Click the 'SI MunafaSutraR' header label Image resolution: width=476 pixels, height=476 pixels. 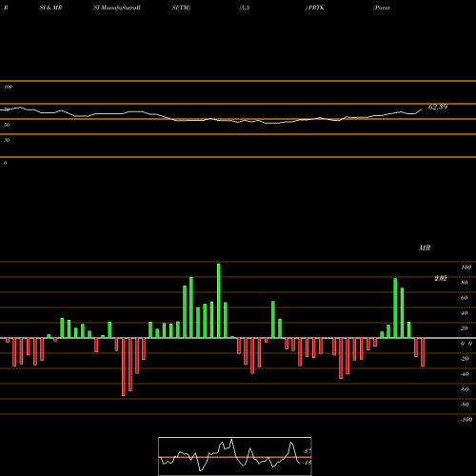click(x=117, y=8)
